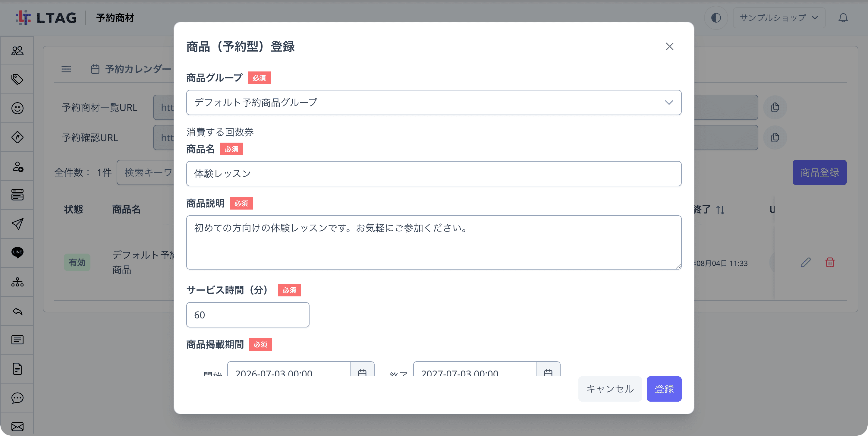
Task: Copy the 予約商材一覧URL
Action: (775, 107)
